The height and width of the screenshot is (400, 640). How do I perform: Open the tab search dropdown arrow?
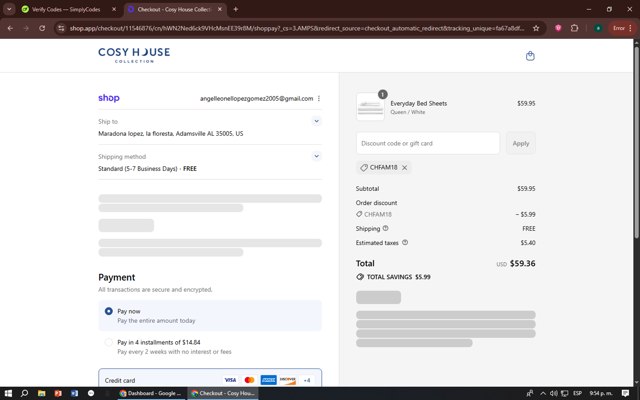click(x=9, y=9)
